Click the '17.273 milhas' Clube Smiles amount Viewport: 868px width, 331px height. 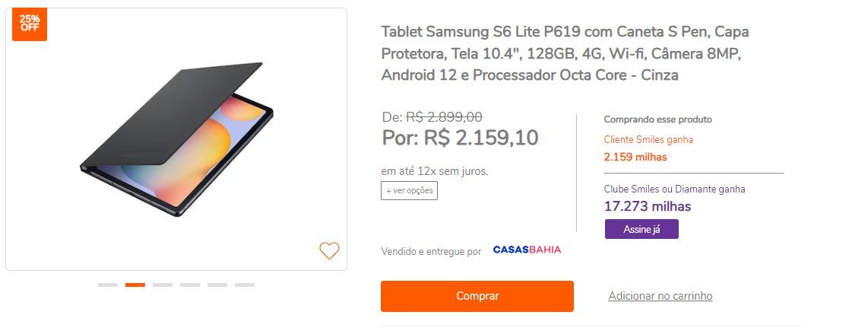coord(647,206)
